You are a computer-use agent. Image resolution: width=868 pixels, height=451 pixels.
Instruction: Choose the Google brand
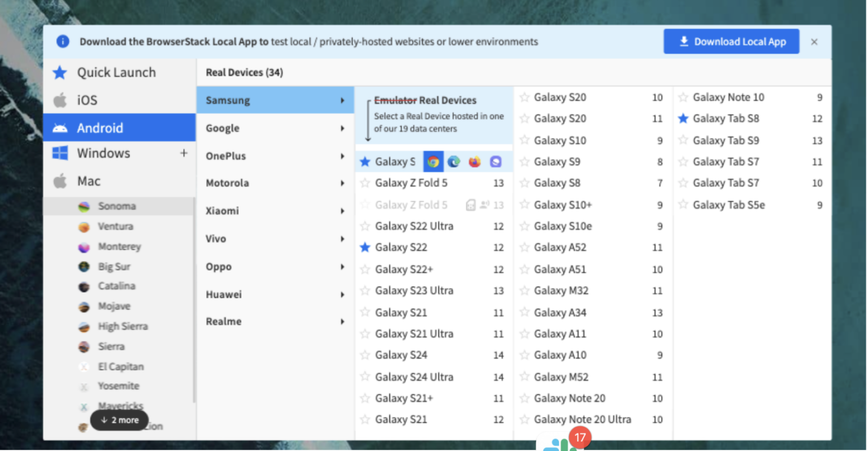(x=276, y=128)
